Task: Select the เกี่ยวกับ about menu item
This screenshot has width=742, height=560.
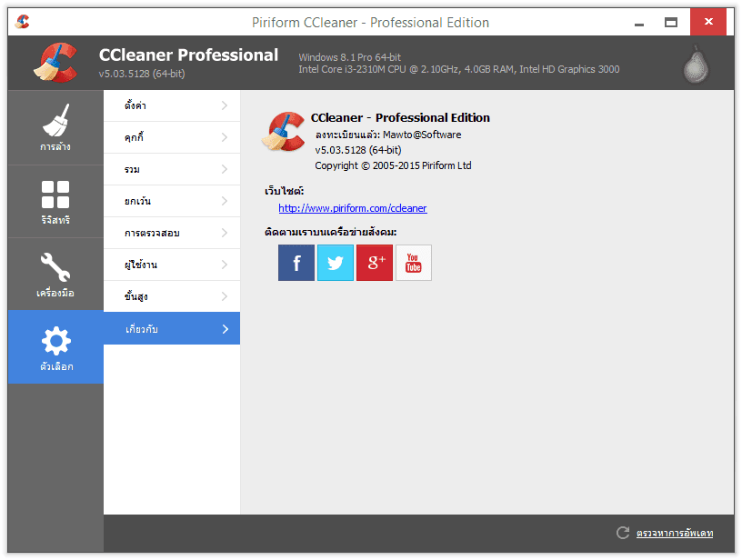Action: [x=172, y=328]
